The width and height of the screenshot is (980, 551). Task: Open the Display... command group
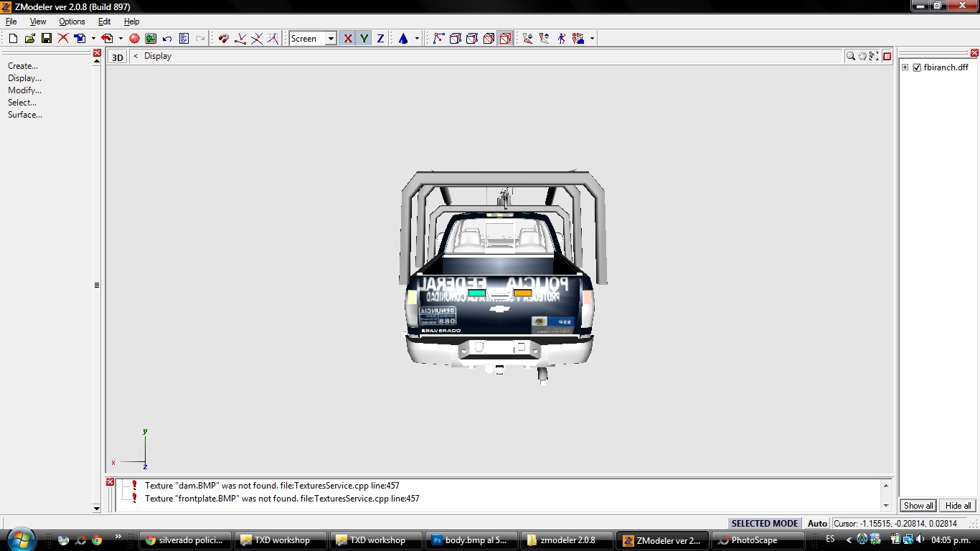[x=24, y=78]
